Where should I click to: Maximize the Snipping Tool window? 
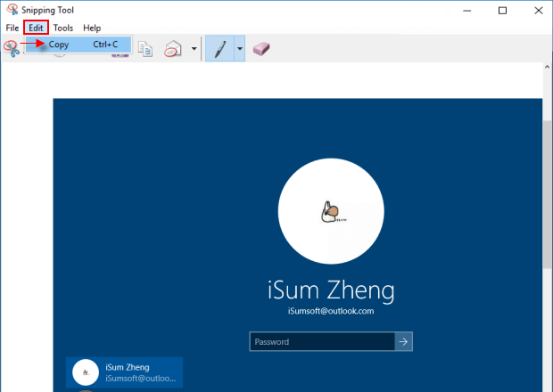502,11
